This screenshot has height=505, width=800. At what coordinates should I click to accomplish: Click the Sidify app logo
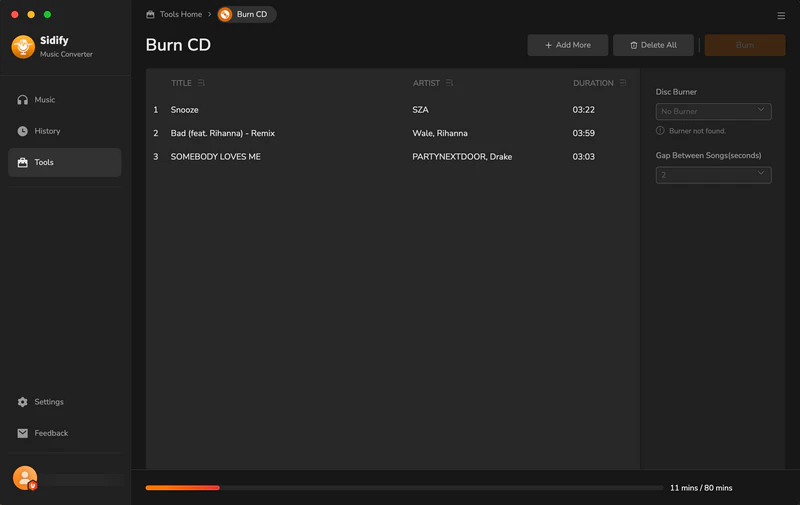tap(23, 46)
